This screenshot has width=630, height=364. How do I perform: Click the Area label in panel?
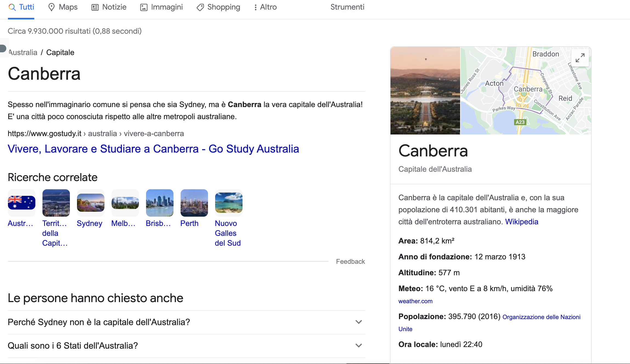tap(408, 241)
